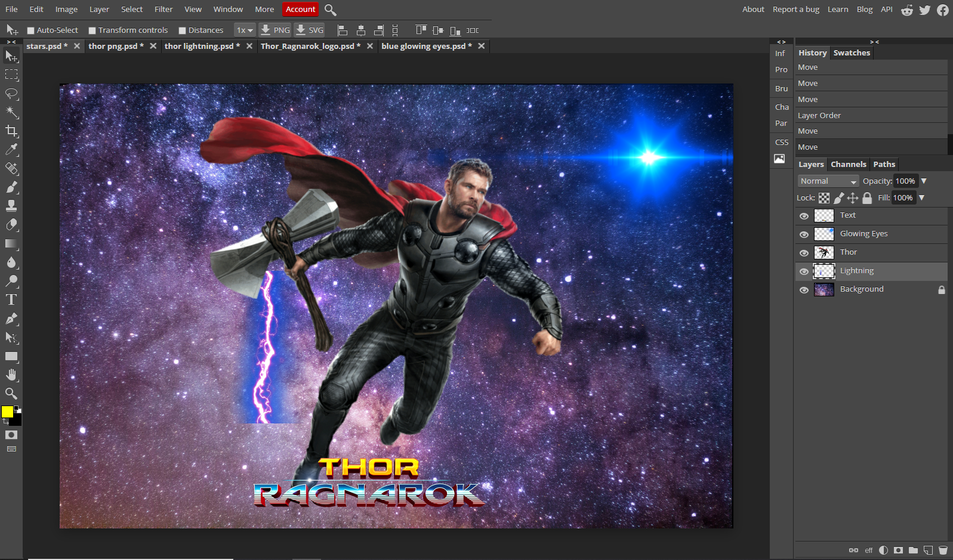Viewport: 953px width, 560px height.
Task: Select the Zoom tool
Action: [11, 394]
